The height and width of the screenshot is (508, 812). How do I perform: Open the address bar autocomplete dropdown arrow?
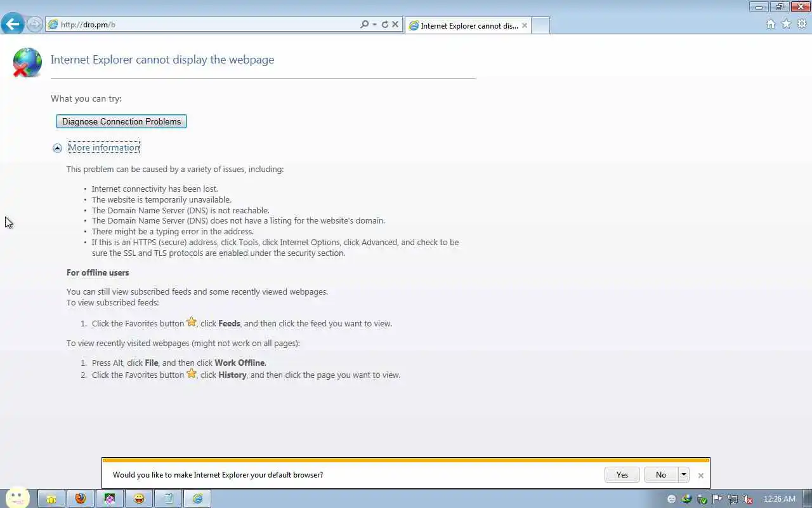coord(374,25)
